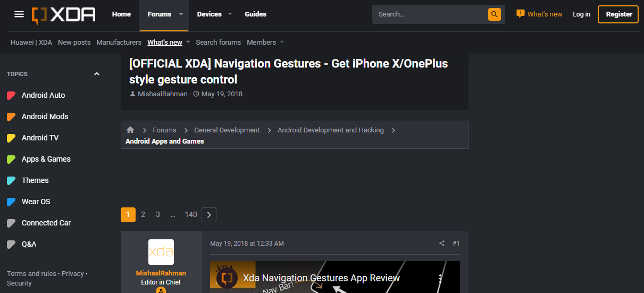Click Privacy footer link
Screen dimensions: 644x293
coord(73,274)
